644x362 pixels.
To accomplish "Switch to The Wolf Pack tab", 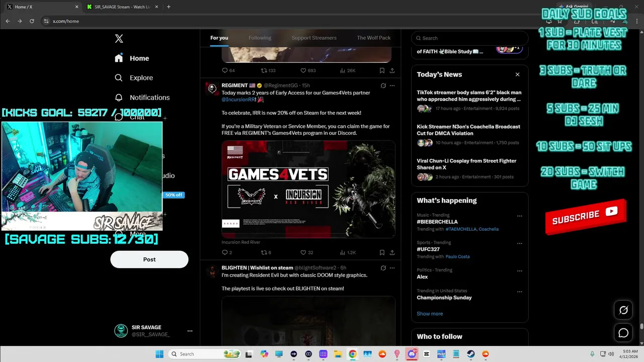I will coord(374,38).
